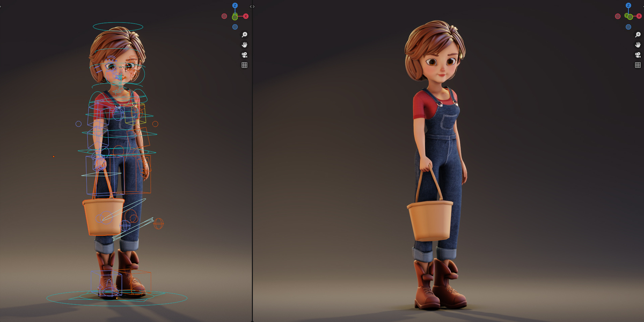Snap left viewport to negative Z bottom view
Viewport: 644px width, 322px height.
pyautogui.click(x=235, y=27)
